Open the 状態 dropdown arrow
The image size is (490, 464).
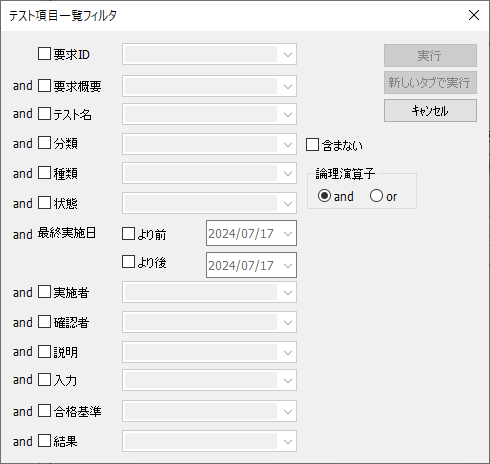point(288,203)
